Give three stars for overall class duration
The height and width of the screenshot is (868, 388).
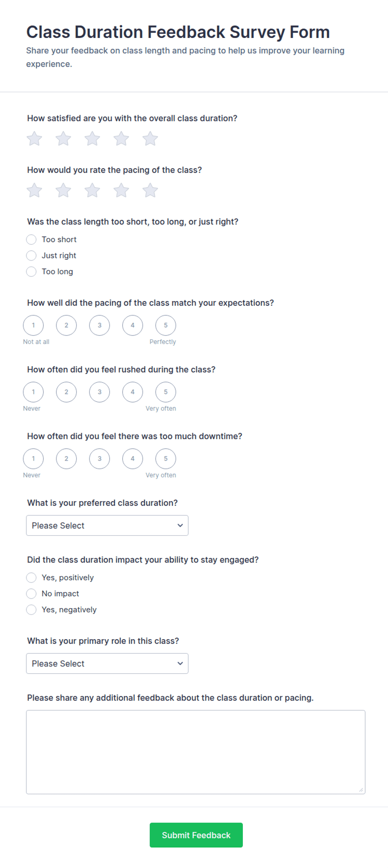click(92, 139)
